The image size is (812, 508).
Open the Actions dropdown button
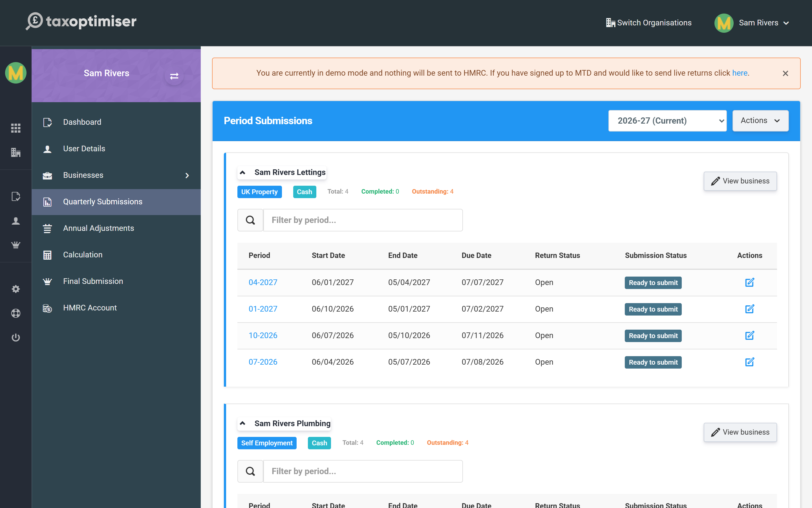(x=760, y=121)
